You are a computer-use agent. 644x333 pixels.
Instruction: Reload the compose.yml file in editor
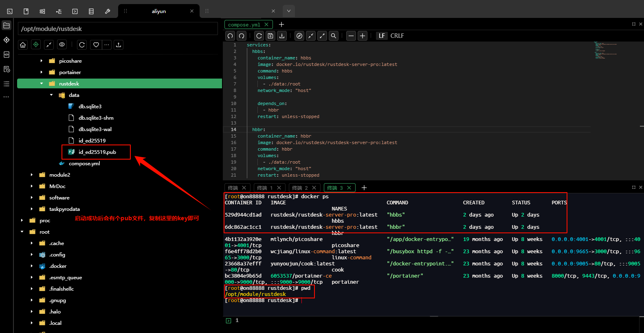click(x=259, y=36)
